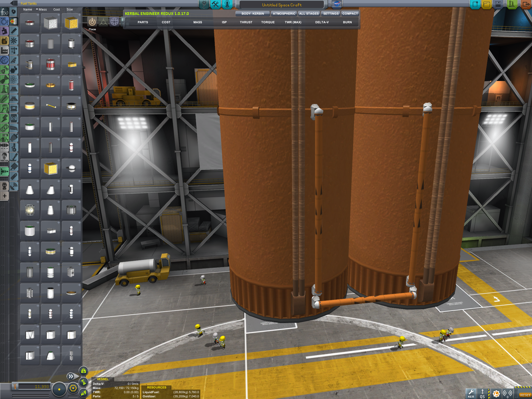Collapse the parts panel with left arrow

(x=14, y=3)
